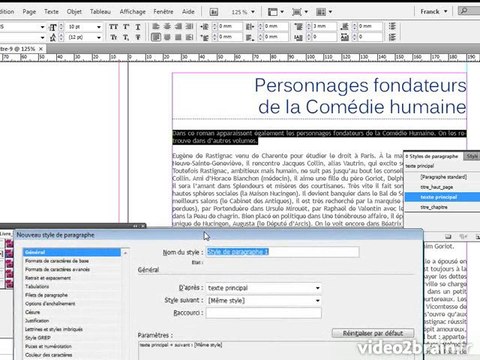Click the font size icon
The width and height of the screenshot is (480, 360).
(53, 27)
